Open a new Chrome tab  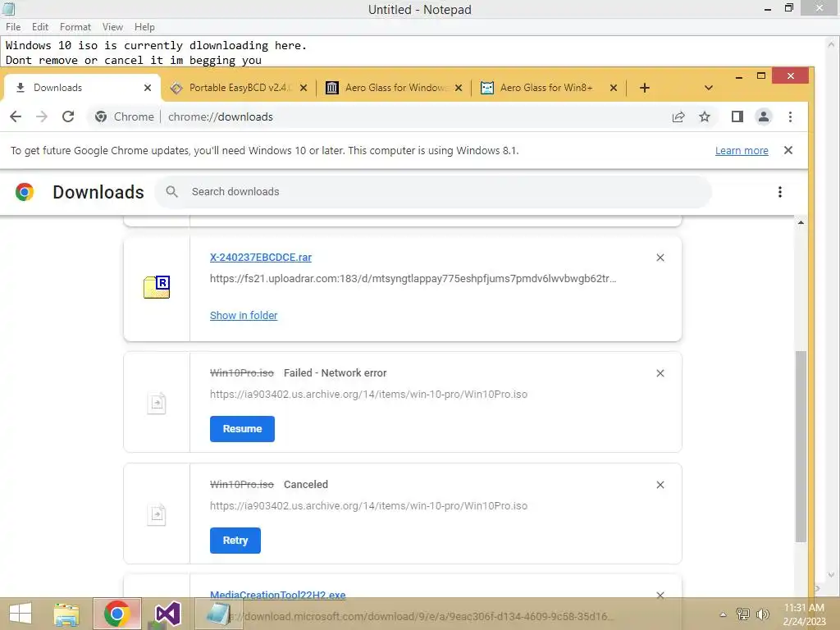pyautogui.click(x=645, y=88)
